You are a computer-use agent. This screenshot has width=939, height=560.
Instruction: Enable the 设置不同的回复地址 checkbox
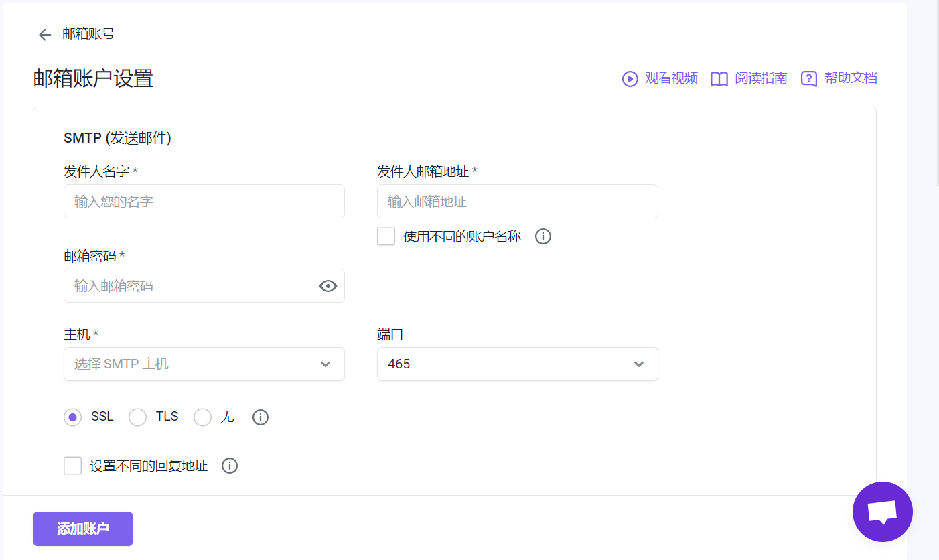tap(72, 466)
